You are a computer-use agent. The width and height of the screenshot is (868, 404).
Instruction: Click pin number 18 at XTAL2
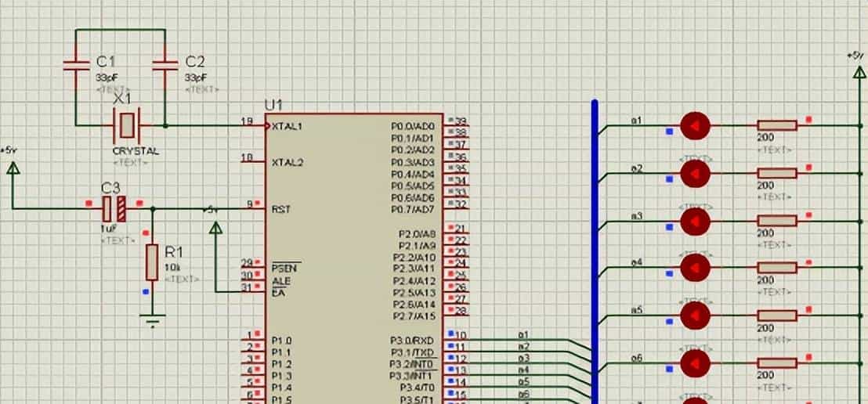click(247, 157)
